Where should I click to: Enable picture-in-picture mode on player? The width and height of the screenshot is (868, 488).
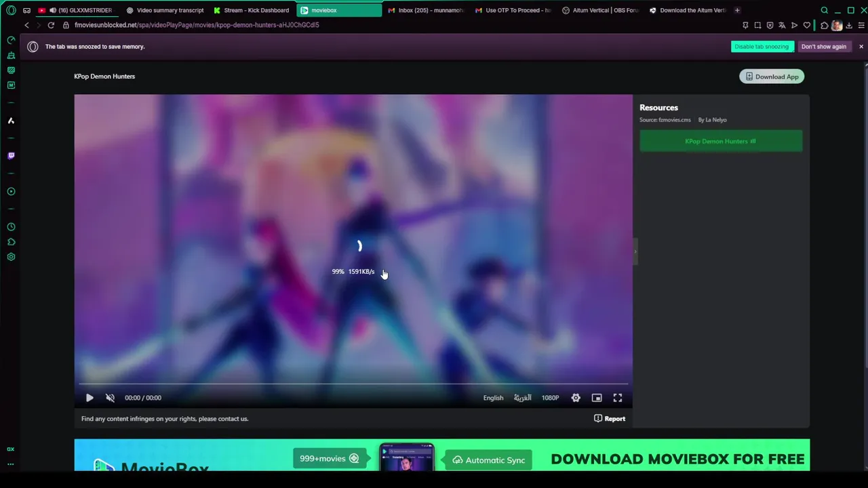597,398
